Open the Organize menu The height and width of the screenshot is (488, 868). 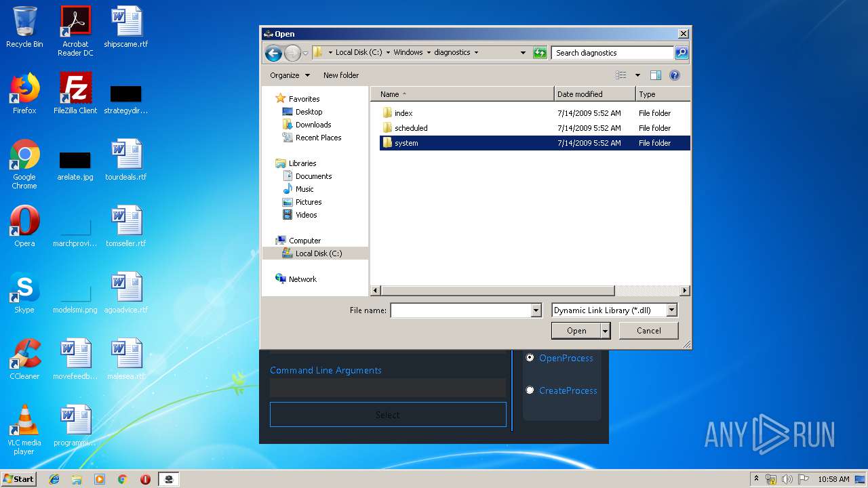click(x=290, y=75)
